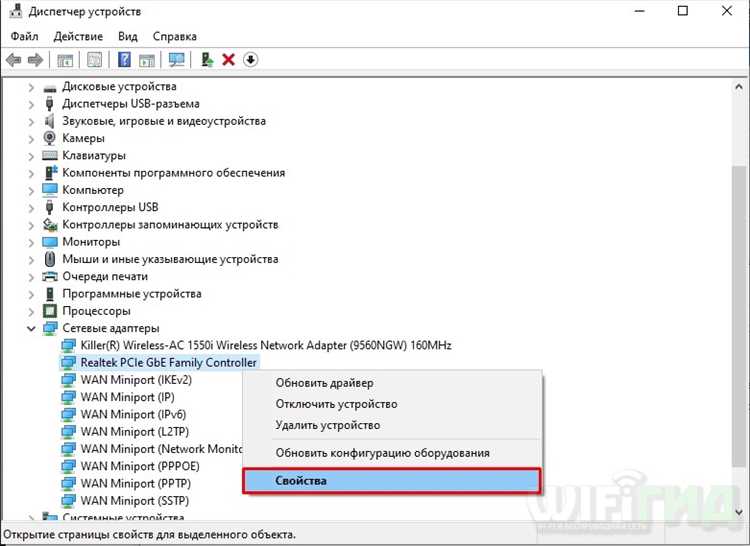This screenshot has height=546, width=750.
Task: Click the Forward arrow toolbar icon
Action: 35,60
